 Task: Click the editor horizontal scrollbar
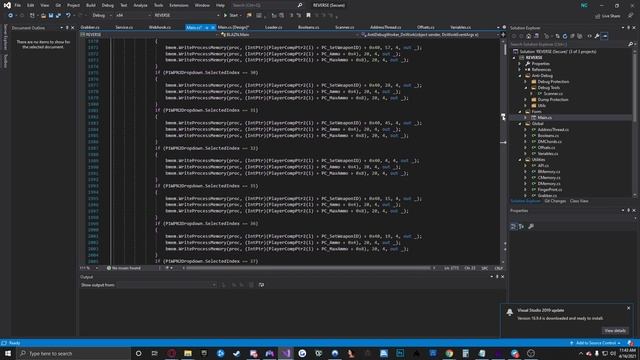pos(308,268)
